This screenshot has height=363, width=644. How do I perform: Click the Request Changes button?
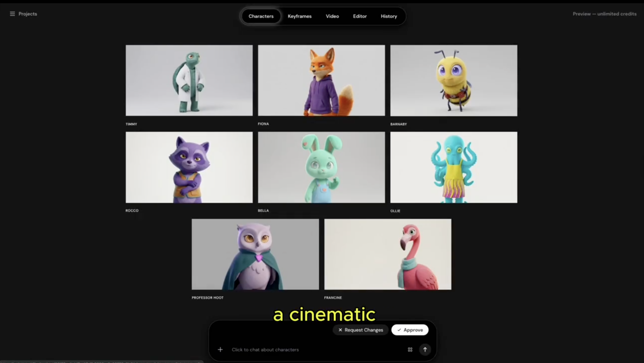[x=361, y=330]
